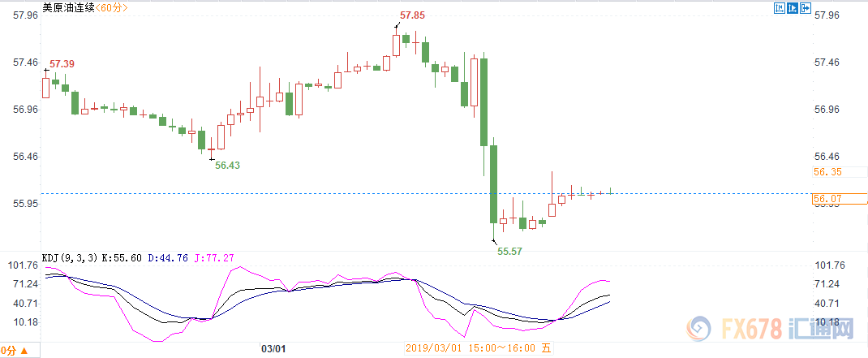Click the 03/01 date marker on time axis
The width and height of the screenshot is (868, 358).
point(273,349)
